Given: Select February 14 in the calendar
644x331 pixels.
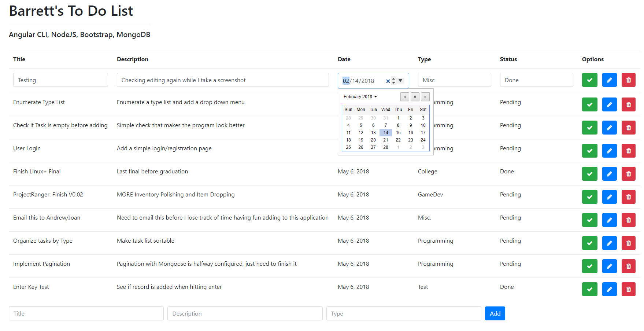Looking at the screenshot, I should [386, 133].
